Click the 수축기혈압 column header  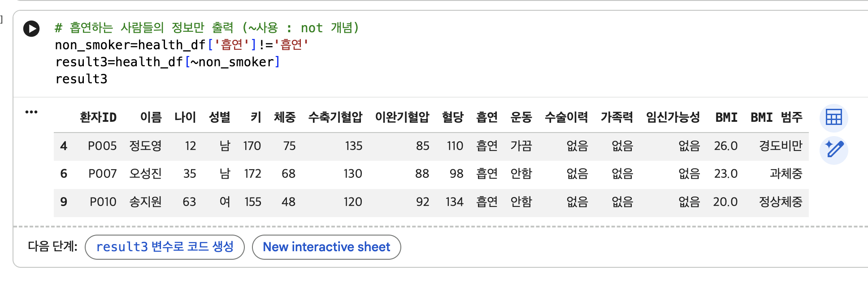tap(335, 117)
